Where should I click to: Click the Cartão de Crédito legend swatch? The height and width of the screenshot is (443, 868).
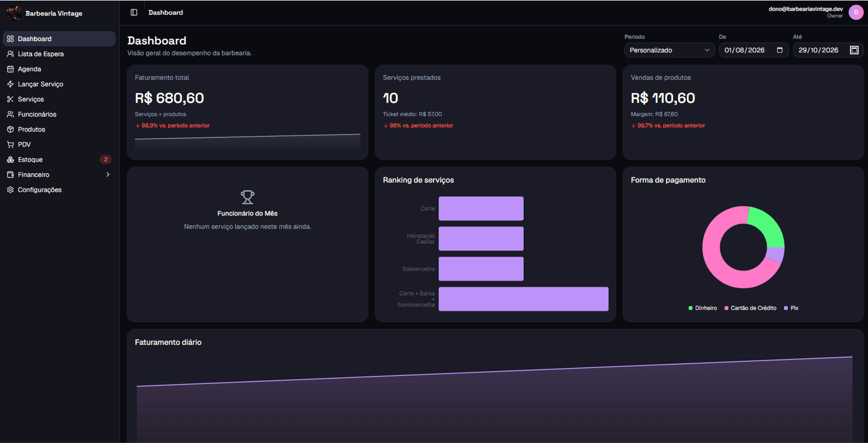point(726,308)
